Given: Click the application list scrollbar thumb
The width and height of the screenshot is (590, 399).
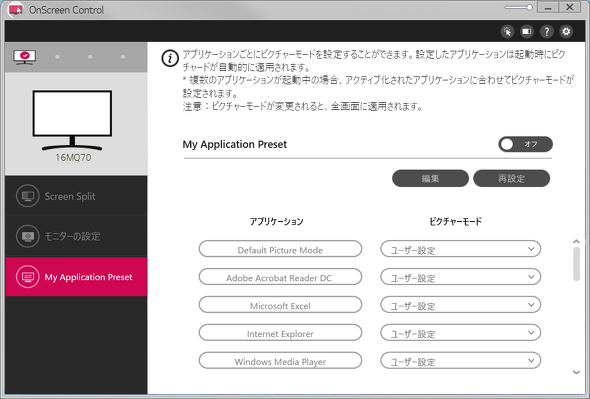Looking at the screenshot, I should click(x=576, y=264).
